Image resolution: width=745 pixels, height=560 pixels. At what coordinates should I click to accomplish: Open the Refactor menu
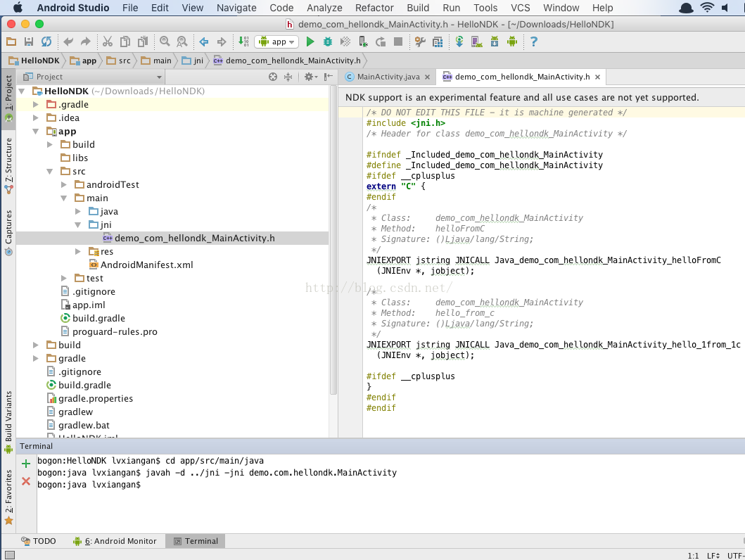point(374,8)
